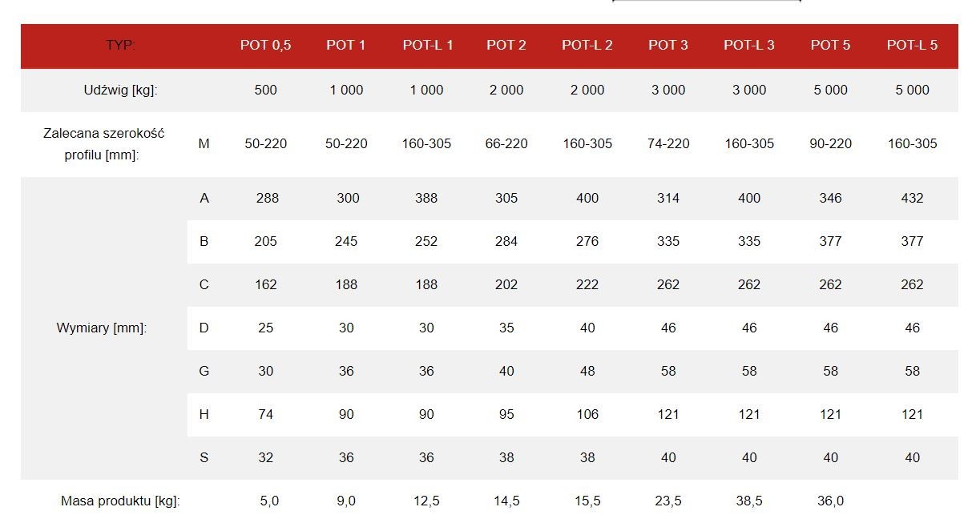Select the POT-L 5 column header
Screen dimensions: 980x527
click(912, 46)
